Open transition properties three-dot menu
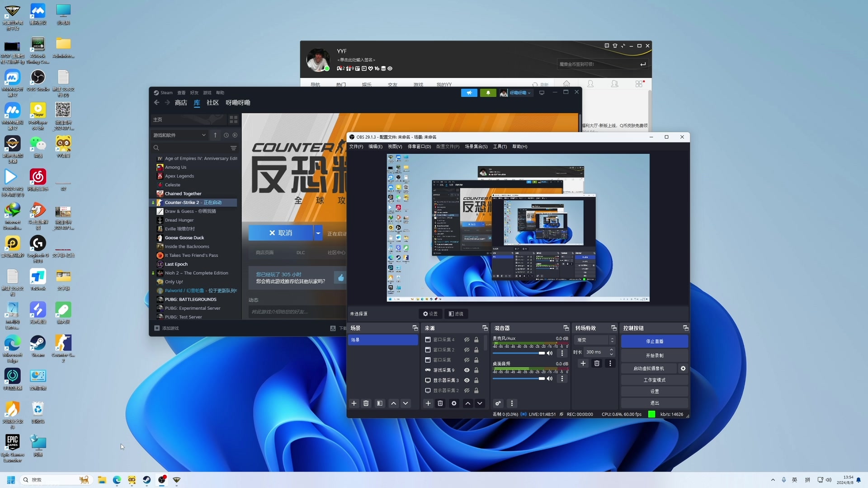 [610, 363]
